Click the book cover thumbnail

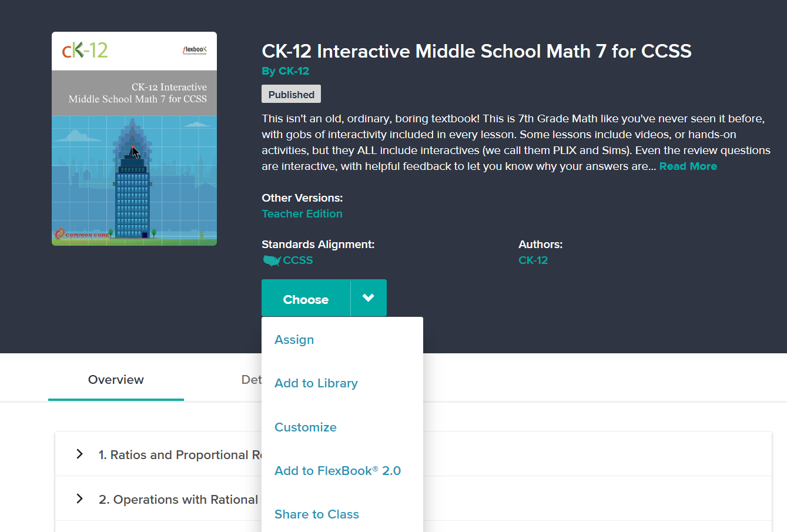(134, 138)
